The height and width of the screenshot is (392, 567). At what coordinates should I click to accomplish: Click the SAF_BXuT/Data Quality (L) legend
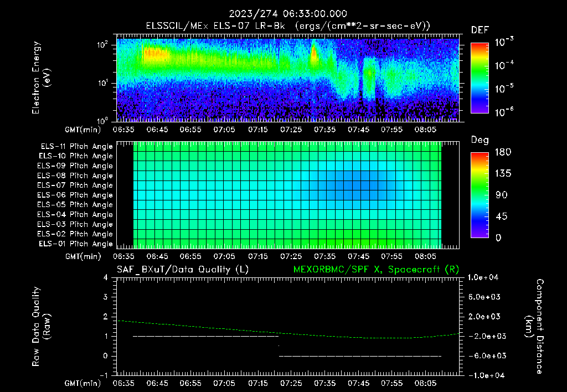(x=183, y=270)
